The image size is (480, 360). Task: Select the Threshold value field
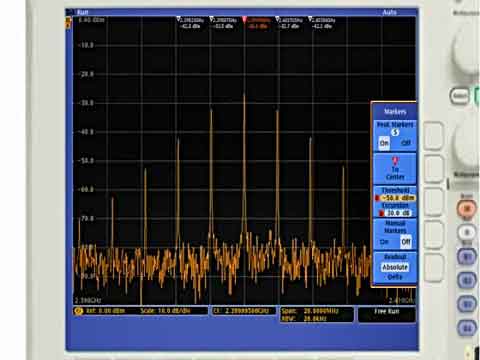pos(397,198)
